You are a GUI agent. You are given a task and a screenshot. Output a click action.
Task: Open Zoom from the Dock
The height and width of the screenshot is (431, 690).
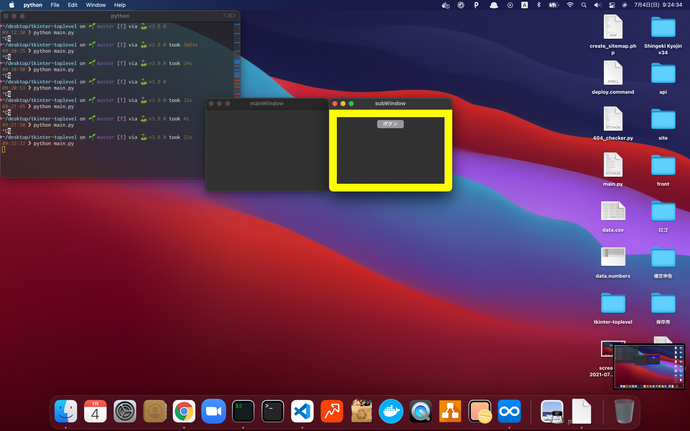pos(213,411)
